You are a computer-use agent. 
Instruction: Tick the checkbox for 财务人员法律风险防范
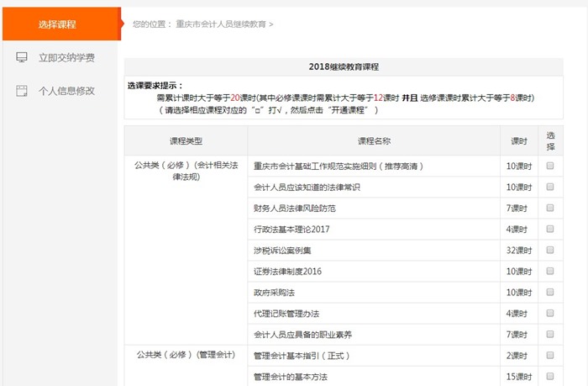550,208
